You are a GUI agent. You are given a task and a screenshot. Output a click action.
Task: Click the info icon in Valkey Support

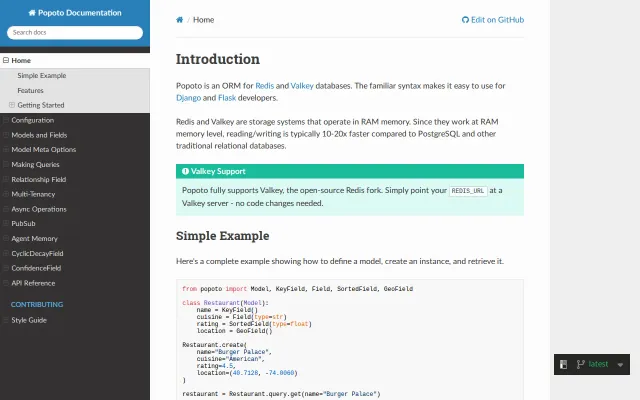185,171
